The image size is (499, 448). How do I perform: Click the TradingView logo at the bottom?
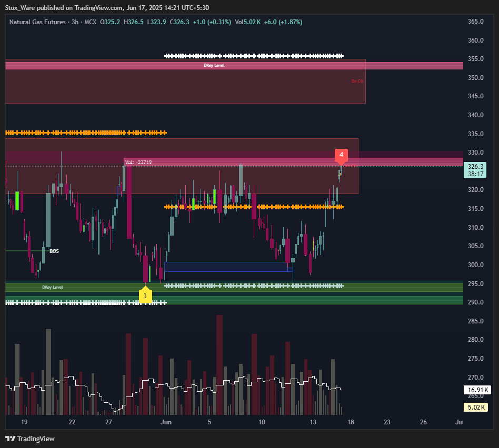[x=30, y=439]
